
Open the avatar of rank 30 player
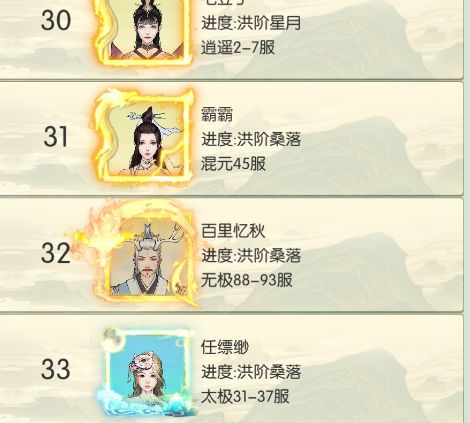[143, 32]
